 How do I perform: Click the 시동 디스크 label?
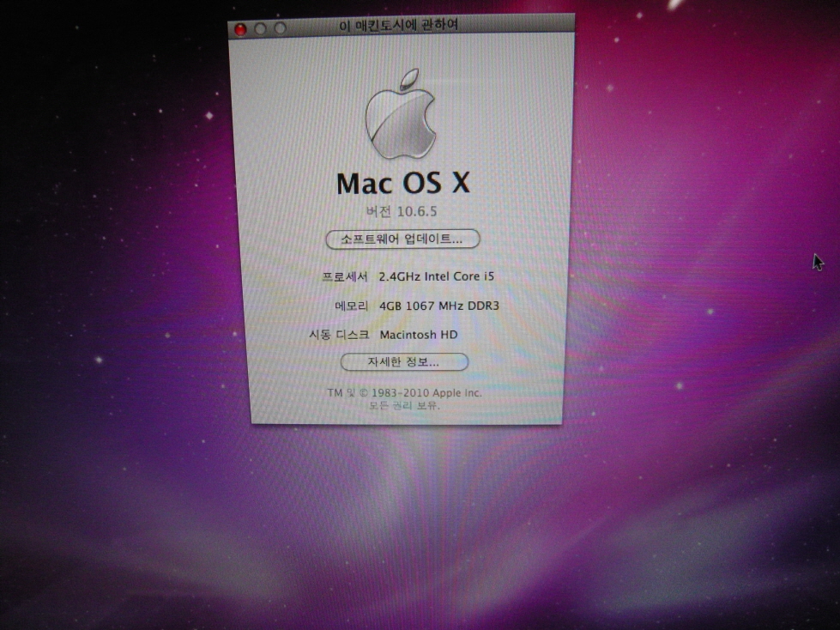[339, 334]
